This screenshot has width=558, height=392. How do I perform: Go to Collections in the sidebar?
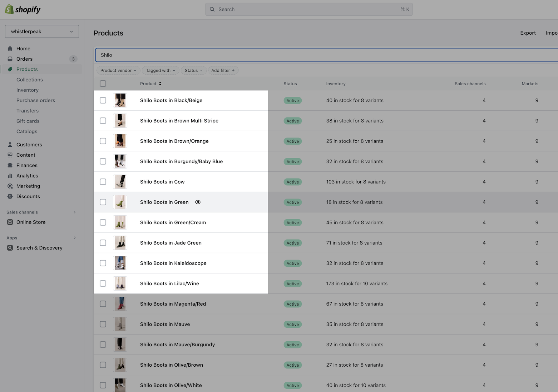coord(30,80)
